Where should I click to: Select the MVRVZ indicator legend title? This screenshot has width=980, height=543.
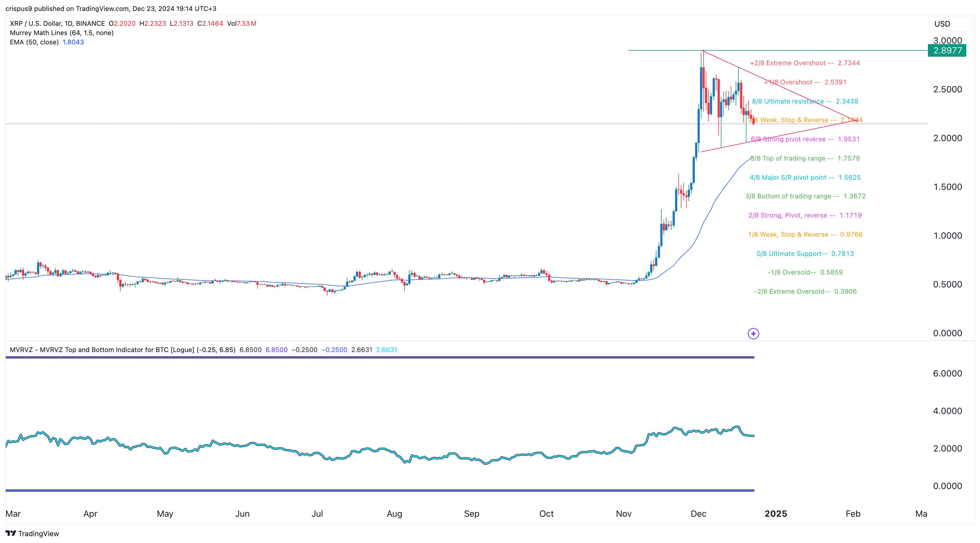[123, 350]
